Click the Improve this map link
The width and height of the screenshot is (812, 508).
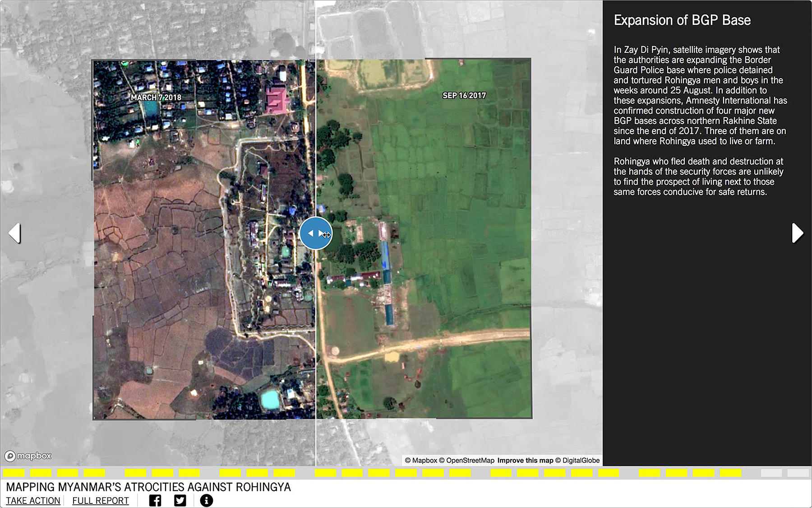[525, 461]
